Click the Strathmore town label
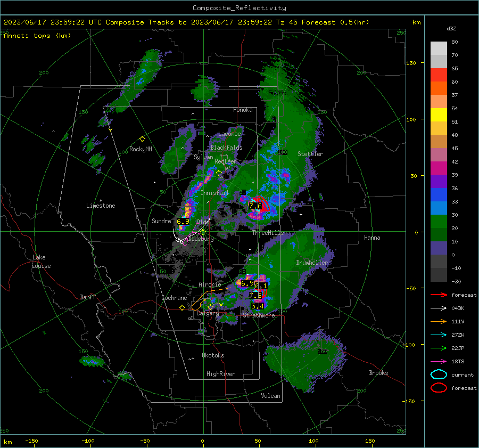Viewport: 479px width, 448px height. click(x=259, y=315)
